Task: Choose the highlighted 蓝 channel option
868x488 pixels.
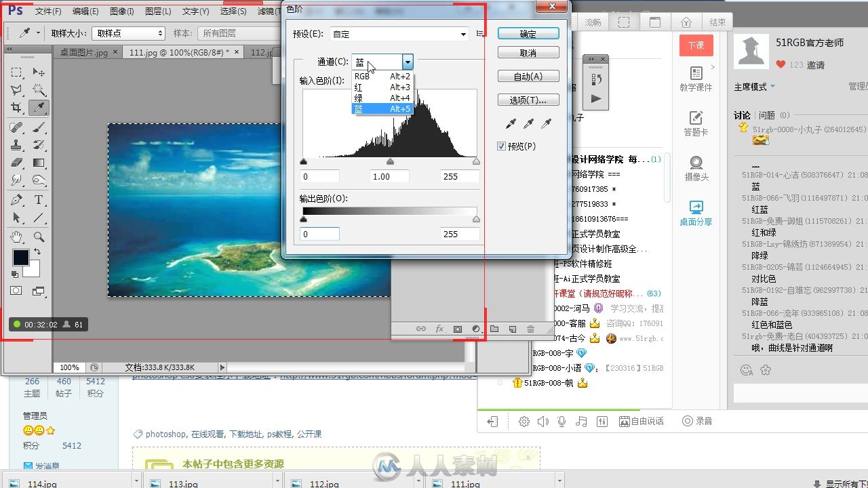Action: click(x=382, y=108)
